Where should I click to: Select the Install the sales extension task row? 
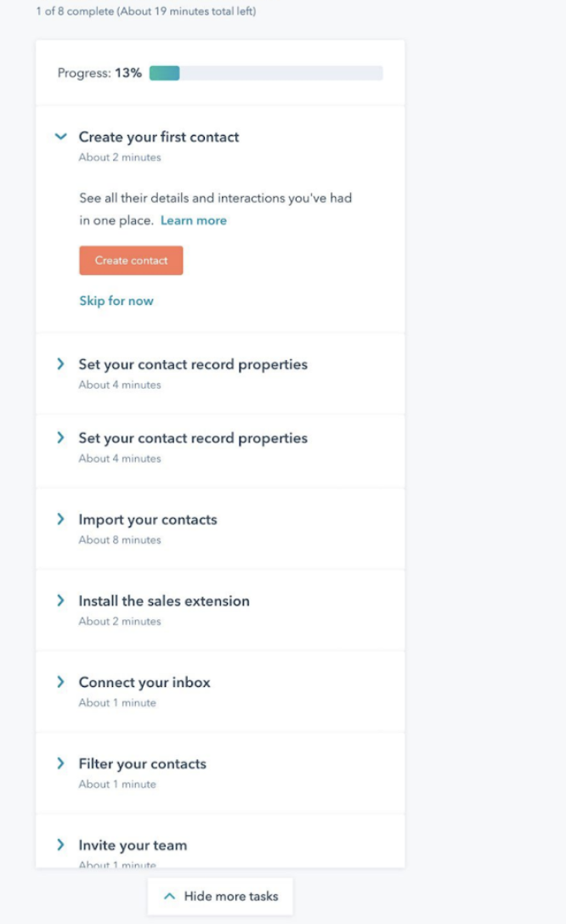tap(164, 600)
